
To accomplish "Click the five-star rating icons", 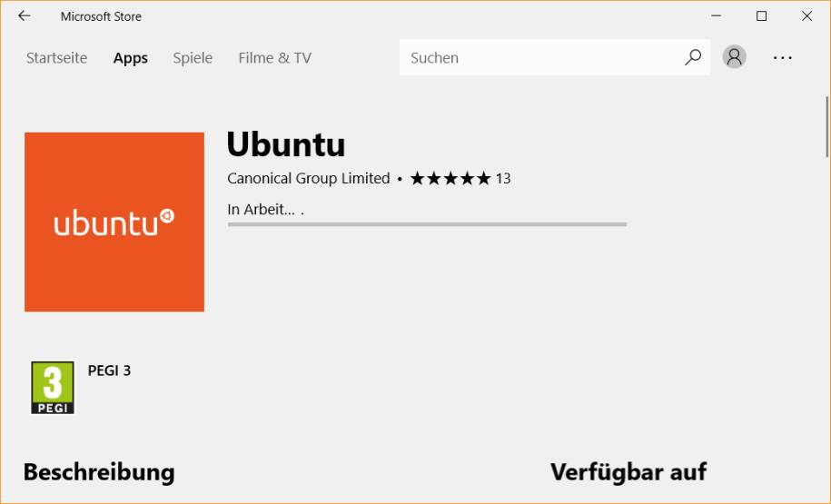I will (x=450, y=179).
